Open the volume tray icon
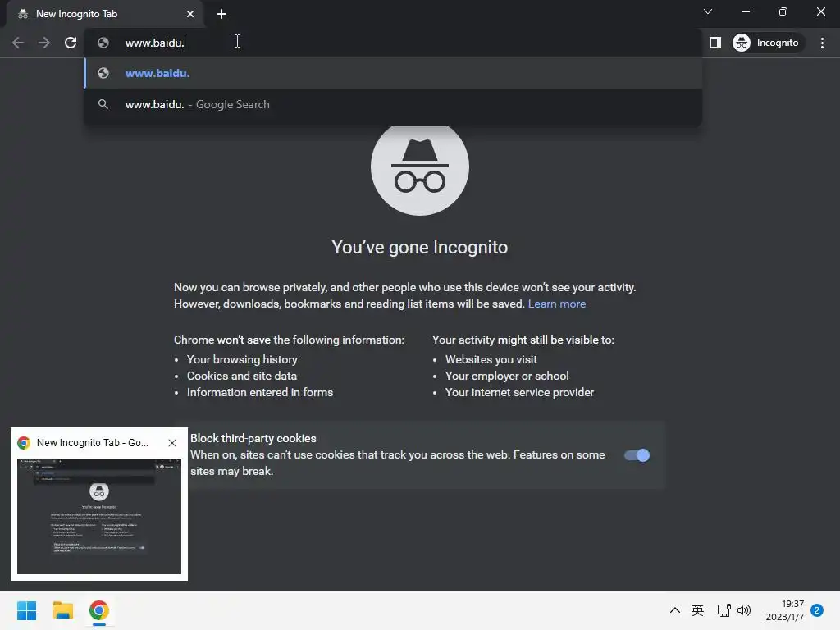 click(744, 610)
